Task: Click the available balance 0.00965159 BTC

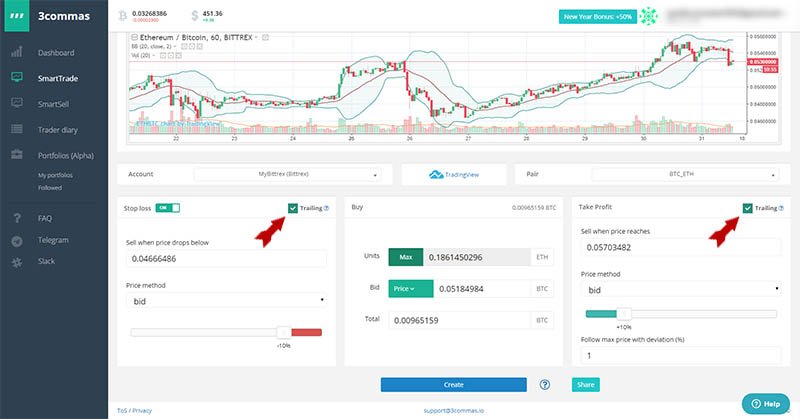Action: tap(534, 208)
